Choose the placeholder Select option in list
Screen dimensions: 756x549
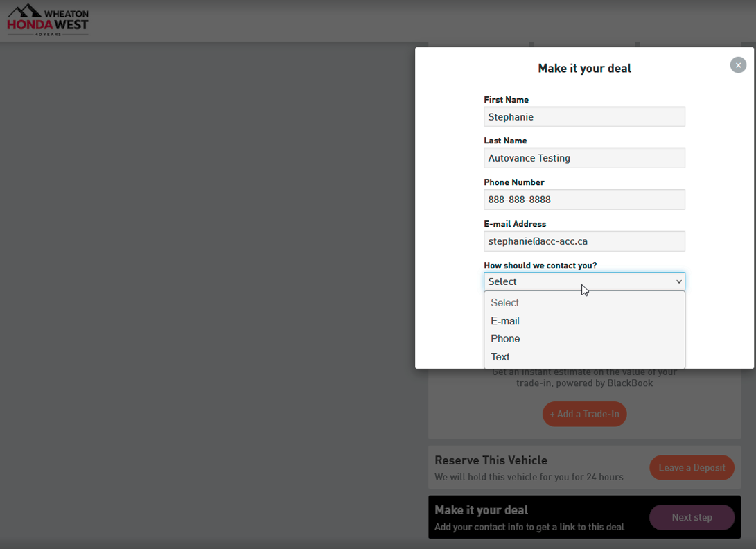point(584,303)
